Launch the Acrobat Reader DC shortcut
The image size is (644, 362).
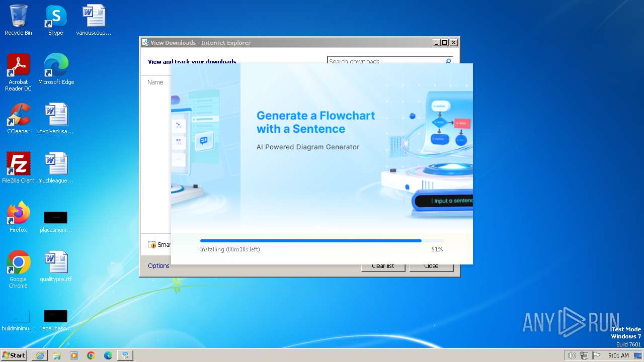pos(18,72)
